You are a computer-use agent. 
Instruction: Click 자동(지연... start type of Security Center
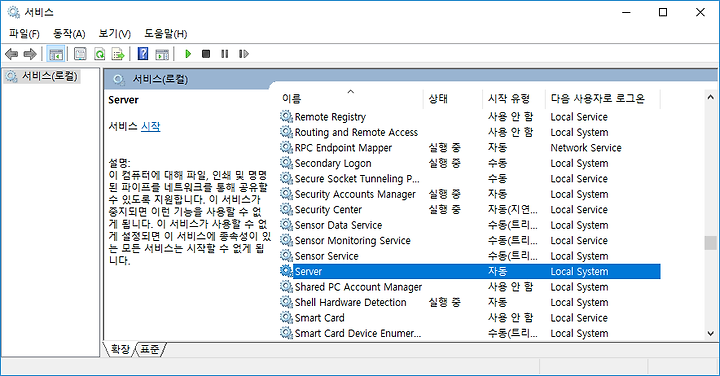pyautogui.click(x=512, y=209)
